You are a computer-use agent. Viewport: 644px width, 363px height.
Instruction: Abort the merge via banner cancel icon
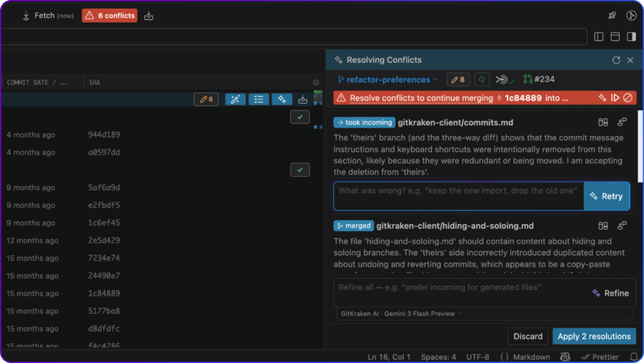pyautogui.click(x=628, y=98)
